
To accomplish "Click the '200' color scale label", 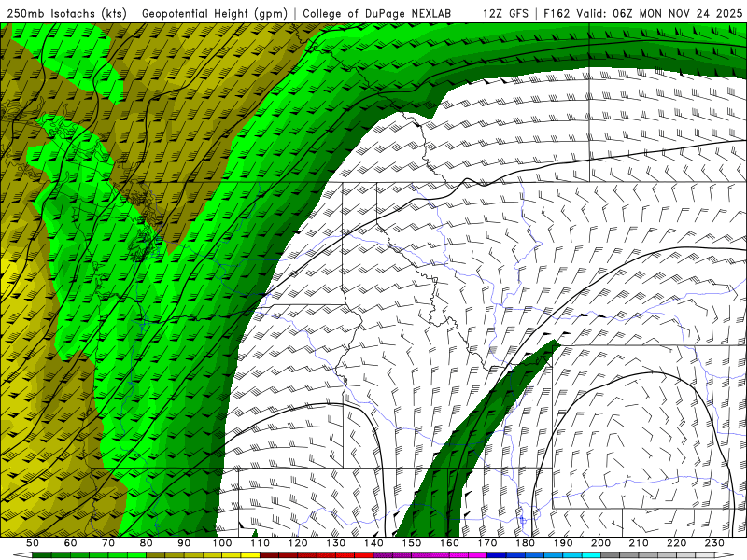I will tap(601, 543).
